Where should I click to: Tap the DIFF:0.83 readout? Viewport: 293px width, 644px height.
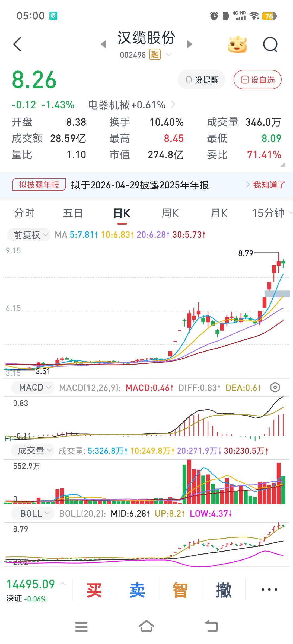(x=199, y=388)
